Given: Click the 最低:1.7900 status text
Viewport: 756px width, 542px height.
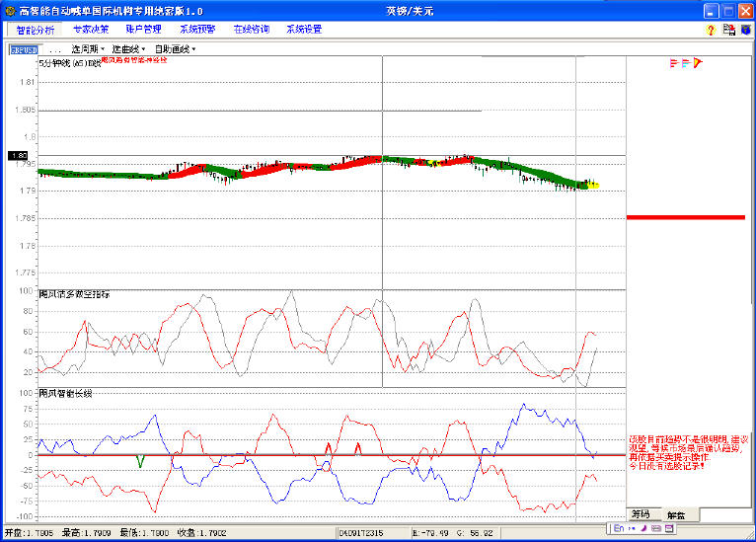Looking at the screenshot, I should coord(144,533).
